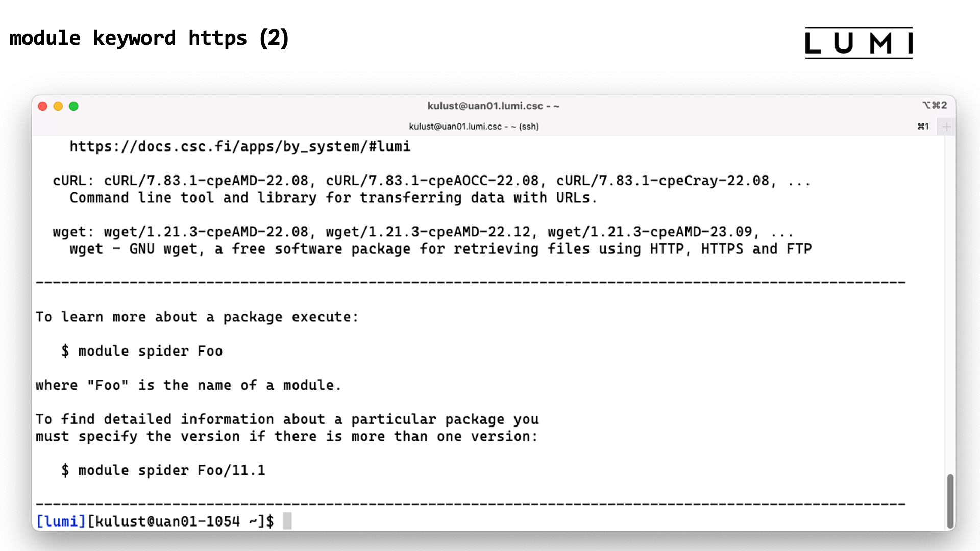980x551 pixels.
Task: Click the wget/1.21.3-cpeAMD-23.09 module name
Action: coord(650,232)
